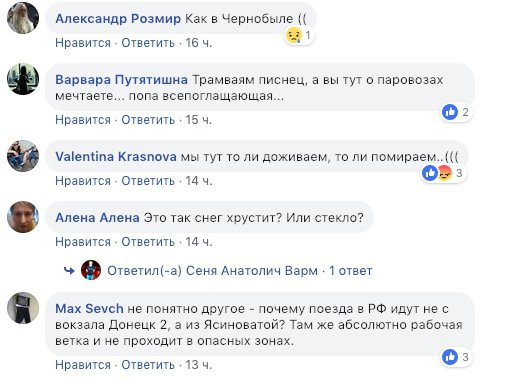Click Алена Алена's profile avatar
This screenshot has height=384, width=507.
click(23, 217)
